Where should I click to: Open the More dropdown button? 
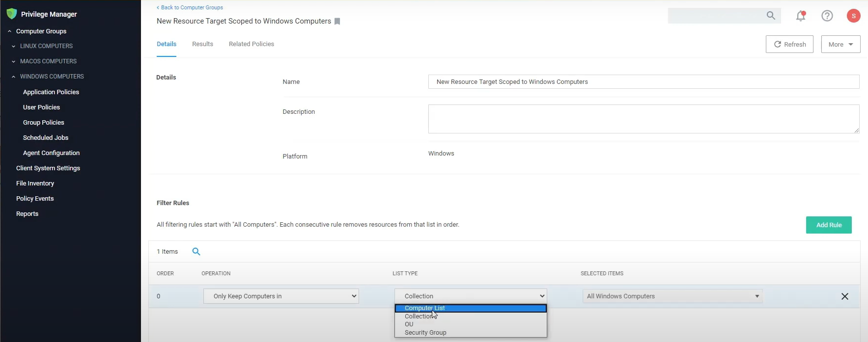840,44
